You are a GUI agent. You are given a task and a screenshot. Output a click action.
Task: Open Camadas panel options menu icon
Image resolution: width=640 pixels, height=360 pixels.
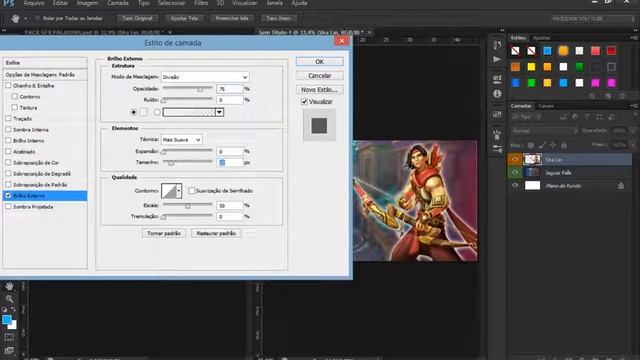click(x=634, y=106)
